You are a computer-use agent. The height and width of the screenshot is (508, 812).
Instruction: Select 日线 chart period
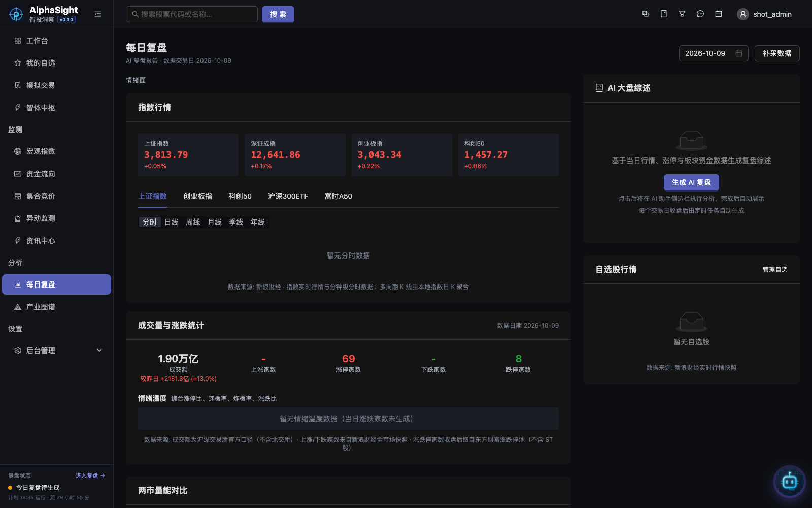point(172,222)
